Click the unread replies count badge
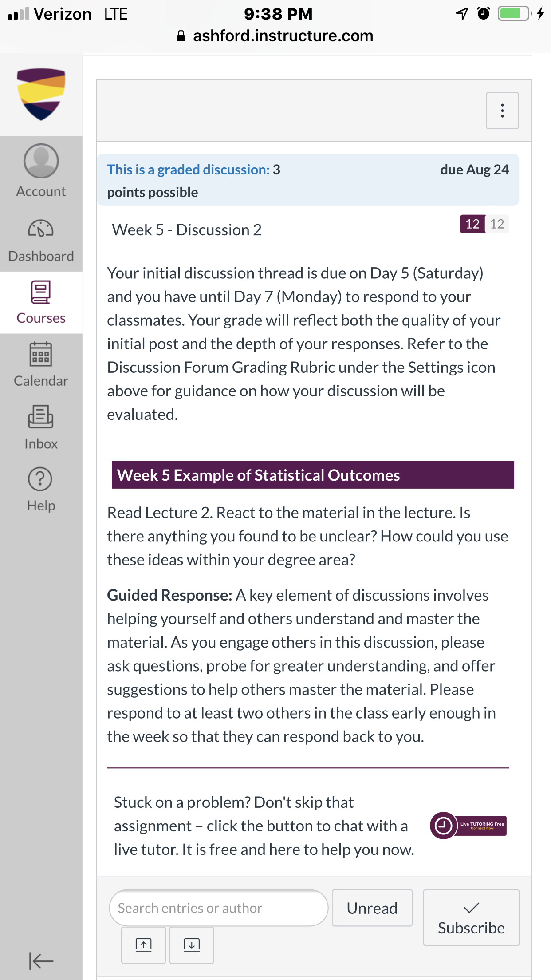Screen dimensions: 551x980 pos(472,224)
